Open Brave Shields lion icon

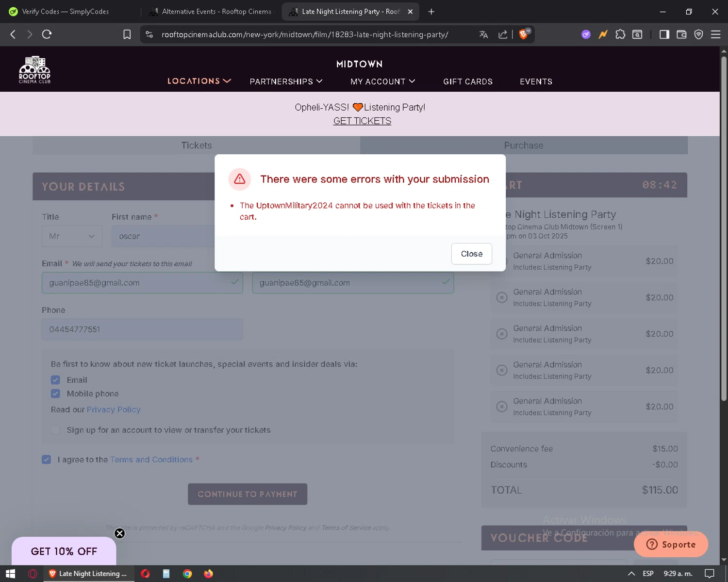tap(524, 34)
